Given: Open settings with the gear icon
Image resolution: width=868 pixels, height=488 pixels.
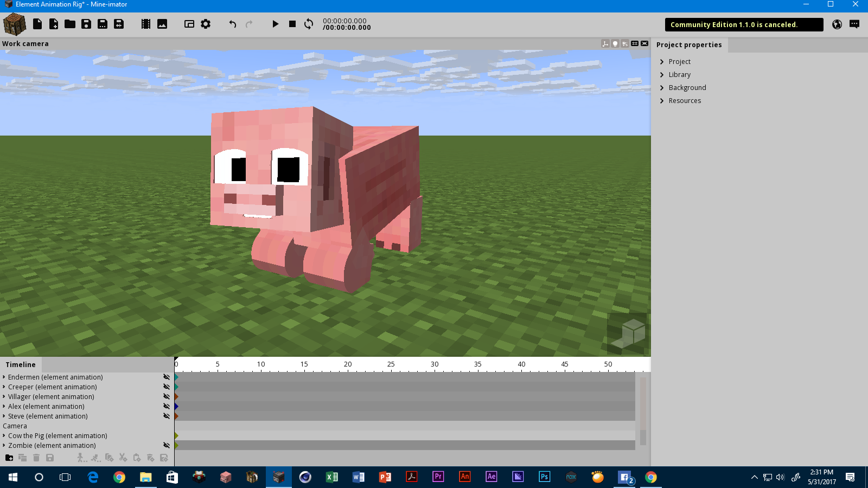Looking at the screenshot, I should click(206, 24).
